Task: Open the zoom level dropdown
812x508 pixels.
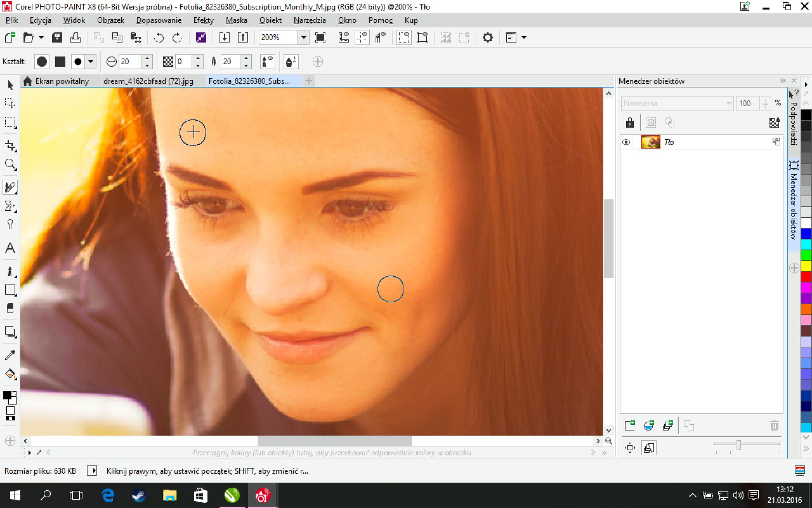Action: click(303, 37)
